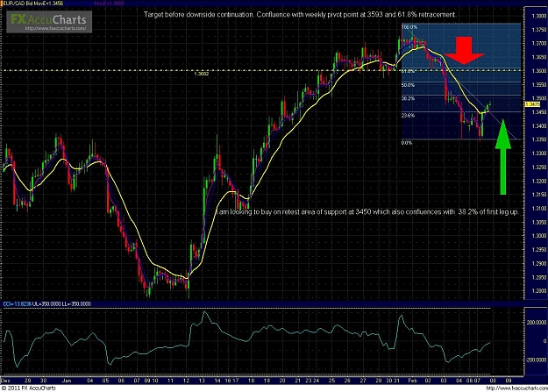This screenshot has height=392, width=548.
Task: Click date label 05 on time axis
Action: 105,381
